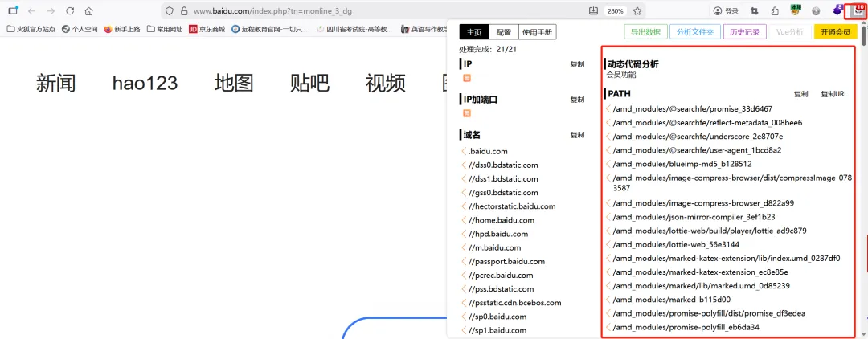Open purple extension with badge 8

[837, 10]
